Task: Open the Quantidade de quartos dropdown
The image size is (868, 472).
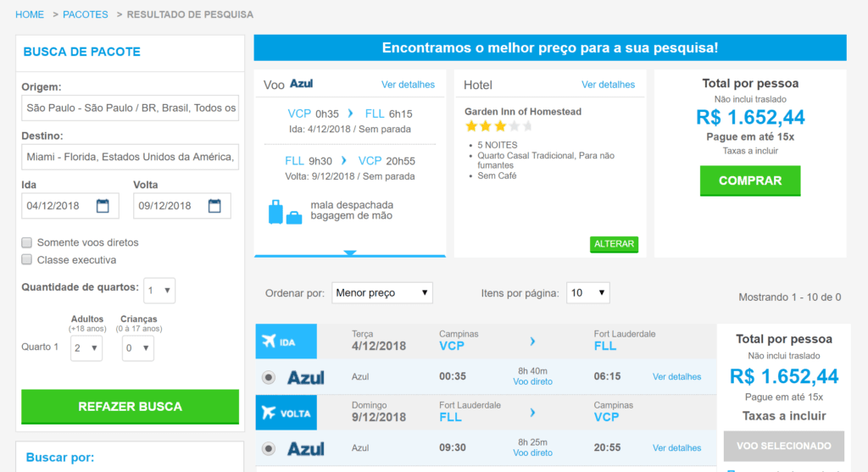Action: coord(159,290)
